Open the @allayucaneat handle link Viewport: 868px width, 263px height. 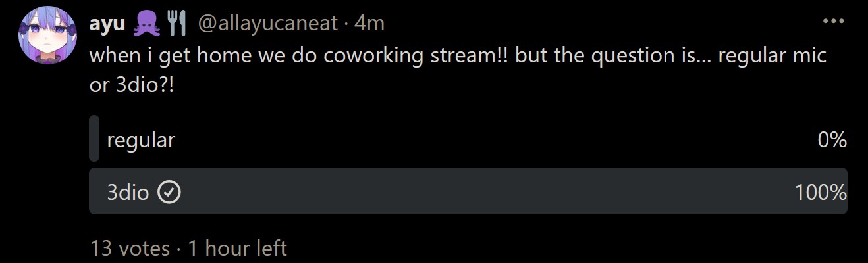click(269, 24)
